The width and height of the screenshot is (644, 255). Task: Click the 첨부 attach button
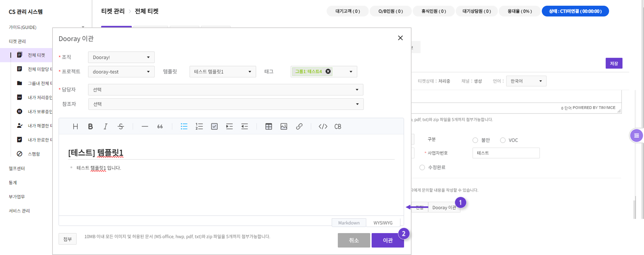(x=68, y=239)
